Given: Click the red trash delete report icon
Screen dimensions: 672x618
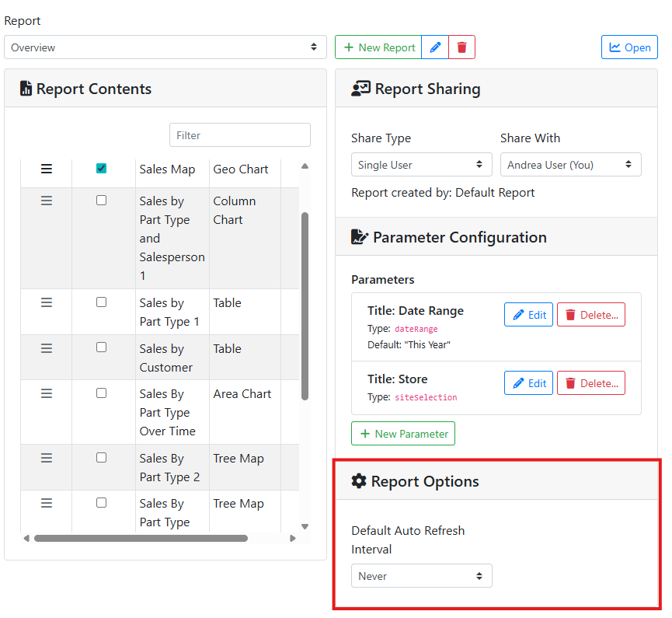Looking at the screenshot, I should pos(462,47).
